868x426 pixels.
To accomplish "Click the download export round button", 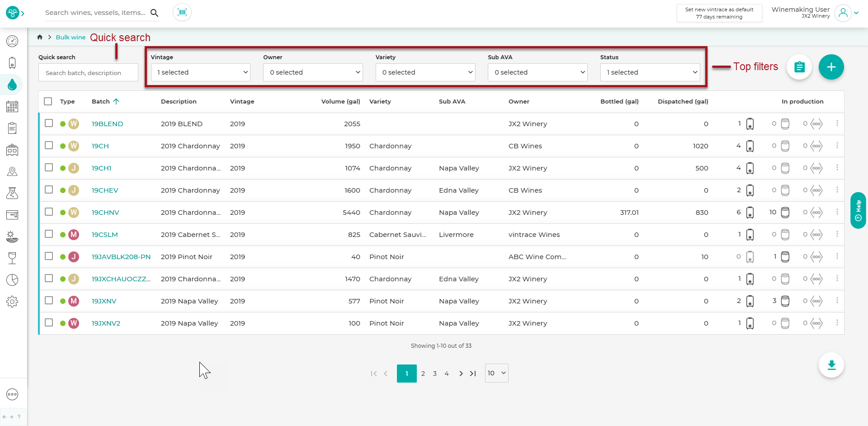I will point(831,365).
